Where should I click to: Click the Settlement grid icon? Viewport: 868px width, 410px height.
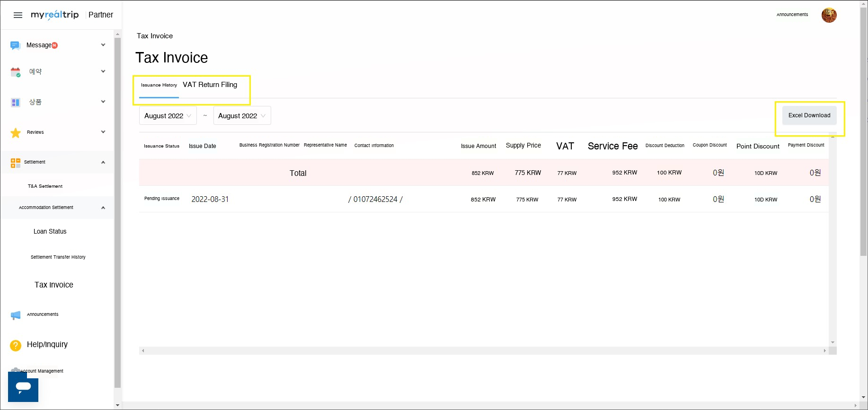16,163
